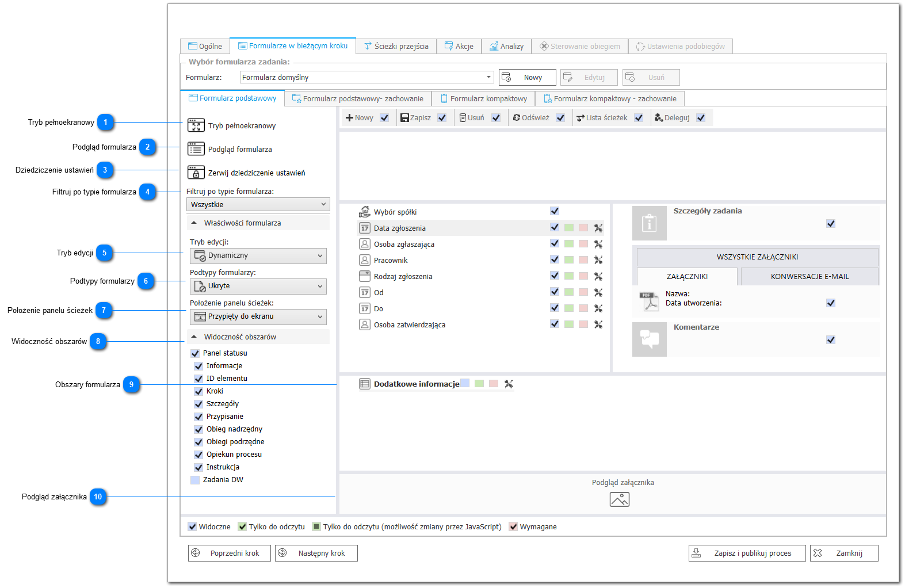Click Poprzedni krok button
Viewport: 905px width, 588px height.
[230, 553]
